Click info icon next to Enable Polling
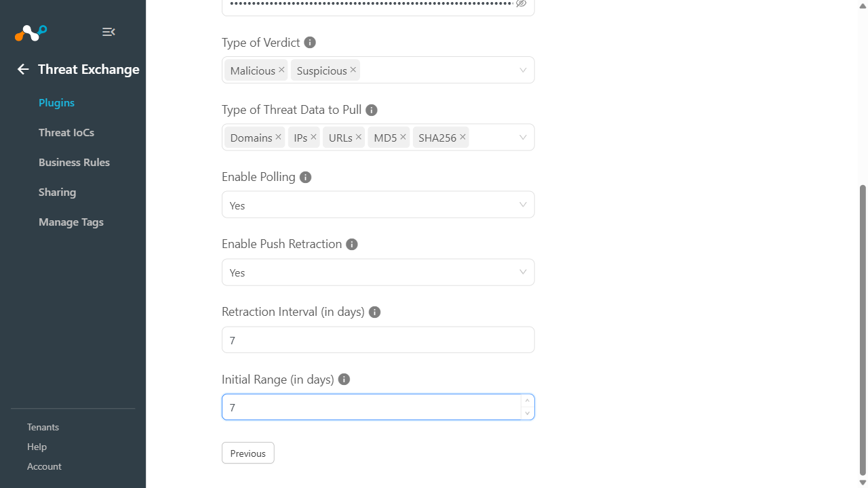The image size is (868, 488). 305,177
